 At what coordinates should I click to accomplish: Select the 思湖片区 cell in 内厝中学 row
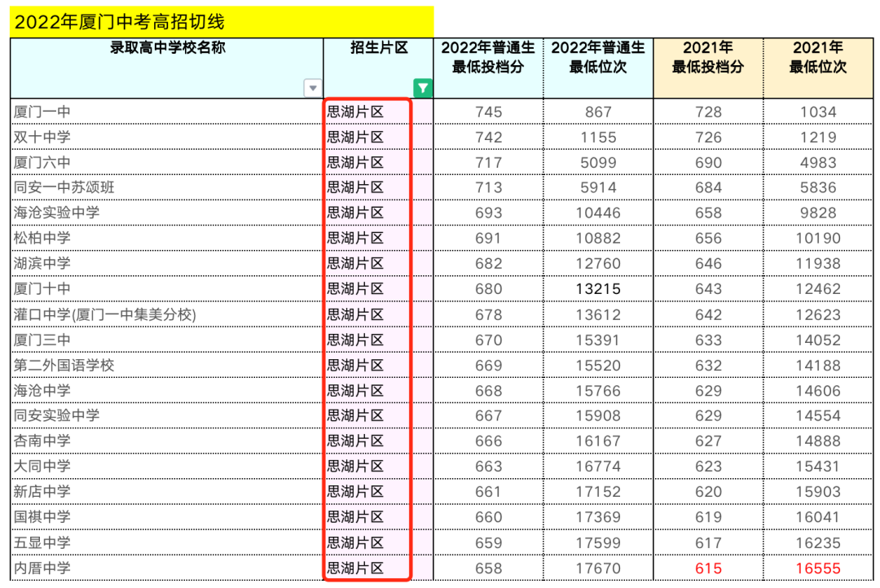point(378,568)
